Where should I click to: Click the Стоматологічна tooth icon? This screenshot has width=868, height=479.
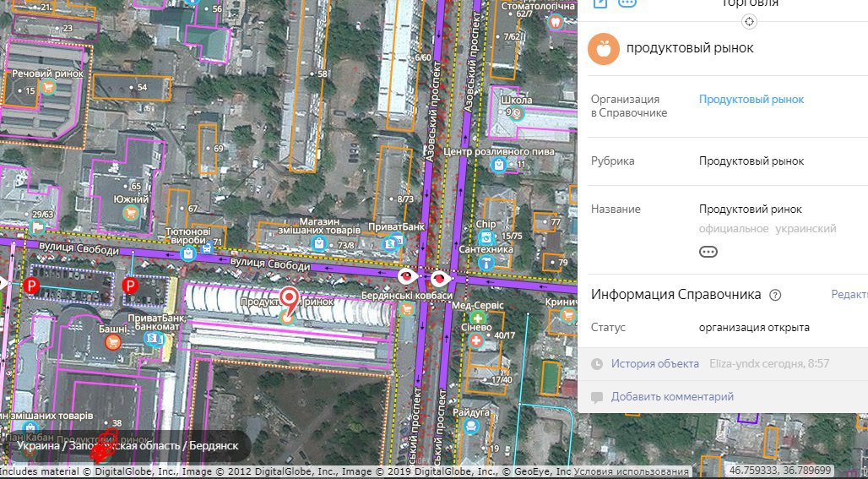point(555,22)
